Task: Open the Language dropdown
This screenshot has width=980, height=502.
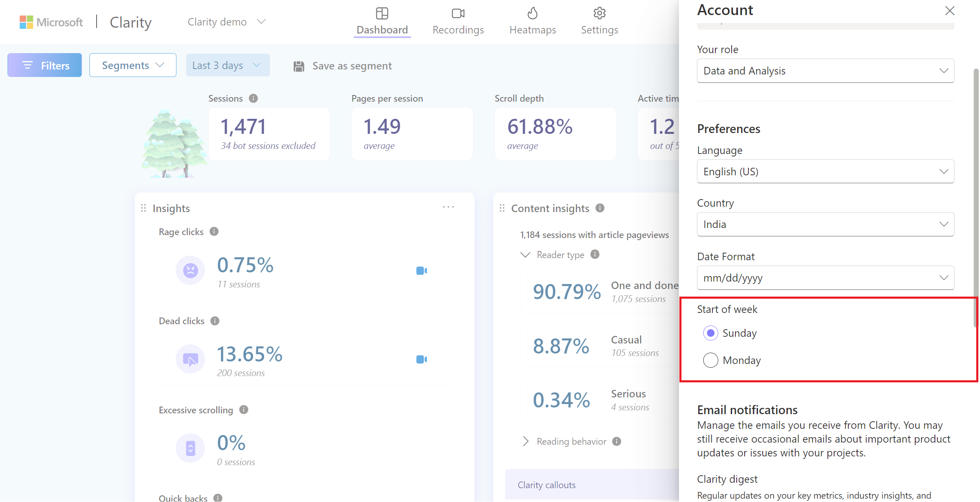Action: point(825,172)
